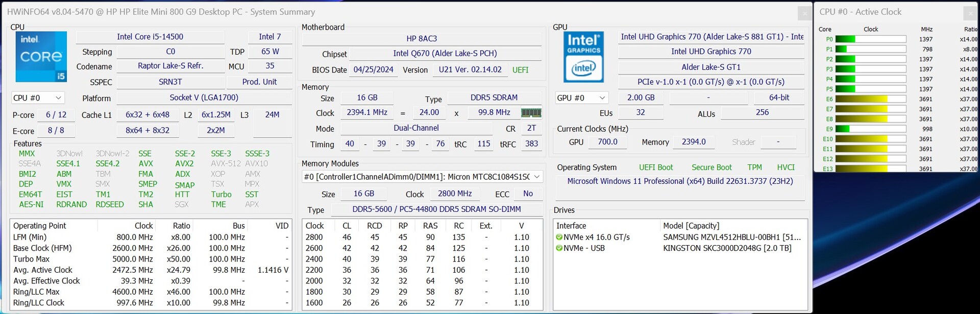Expand the memory module selection combo box

pos(422,177)
